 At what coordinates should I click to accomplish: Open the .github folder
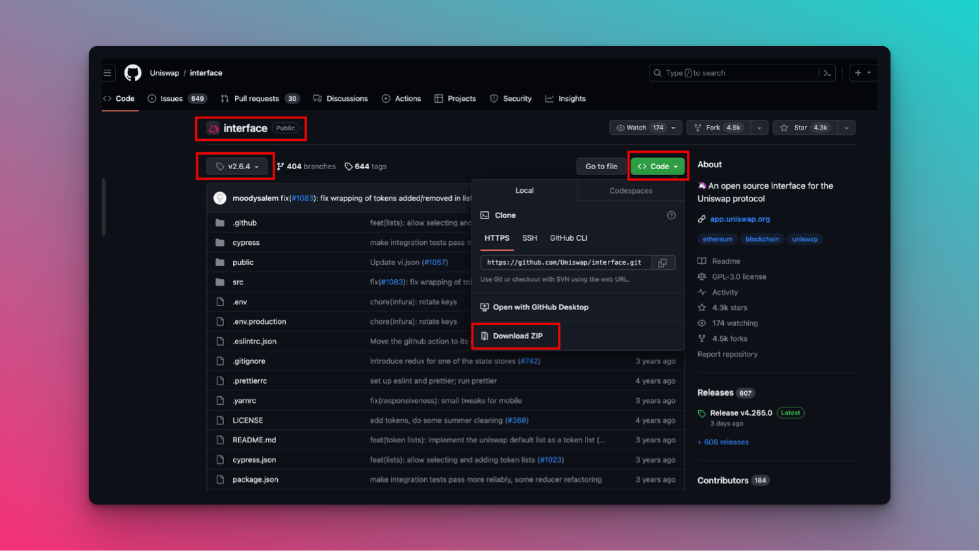(245, 223)
